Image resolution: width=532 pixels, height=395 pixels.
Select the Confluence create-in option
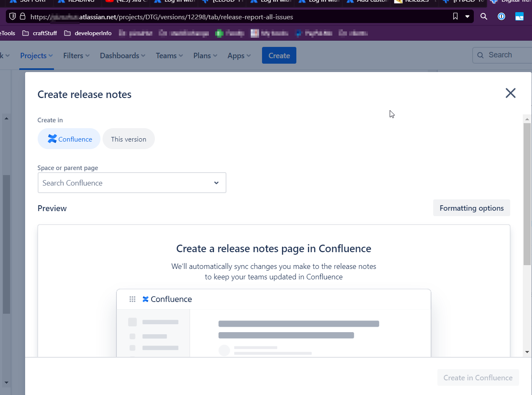[69, 139]
